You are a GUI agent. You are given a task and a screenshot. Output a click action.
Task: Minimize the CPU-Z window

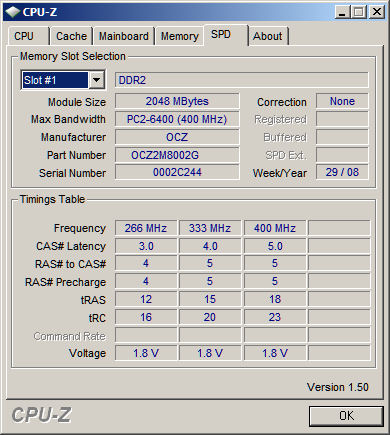[342, 12]
